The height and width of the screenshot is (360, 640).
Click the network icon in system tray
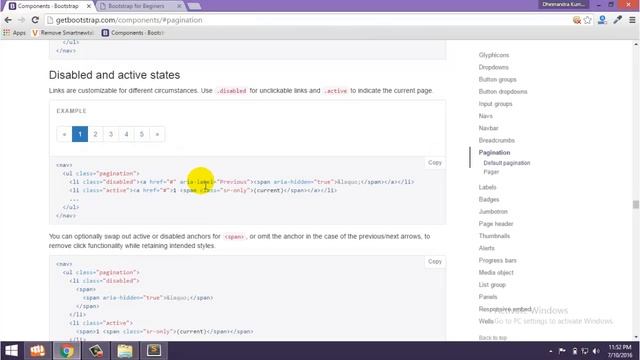click(x=585, y=351)
